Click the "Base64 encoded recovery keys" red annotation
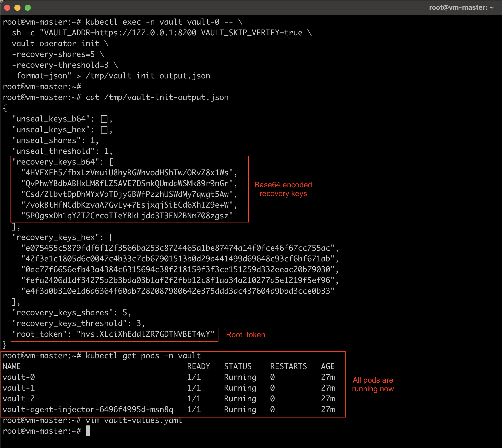Screen dimensions: 502x448 pyautogui.click(x=283, y=189)
